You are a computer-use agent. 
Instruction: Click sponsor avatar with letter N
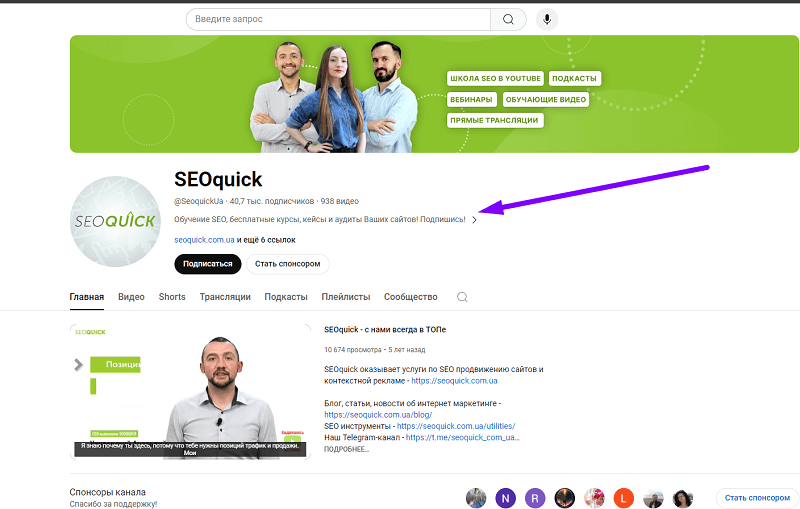[x=505, y=498]
